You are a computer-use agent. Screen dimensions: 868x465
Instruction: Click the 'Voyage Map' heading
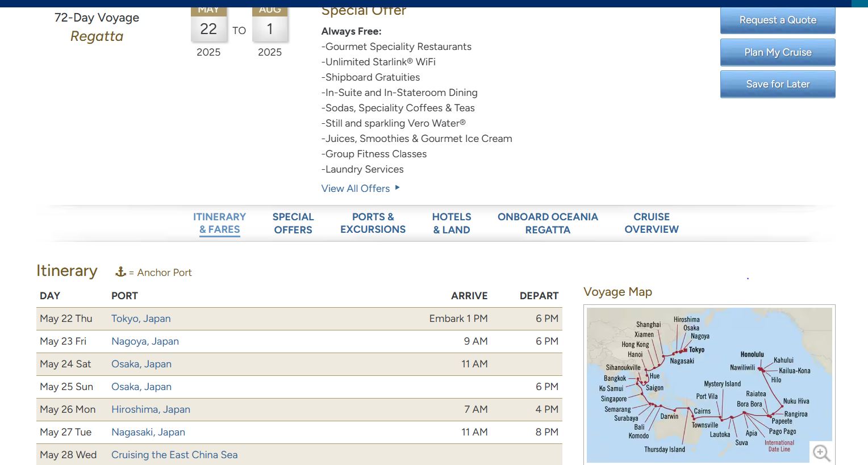click(617, 292)
